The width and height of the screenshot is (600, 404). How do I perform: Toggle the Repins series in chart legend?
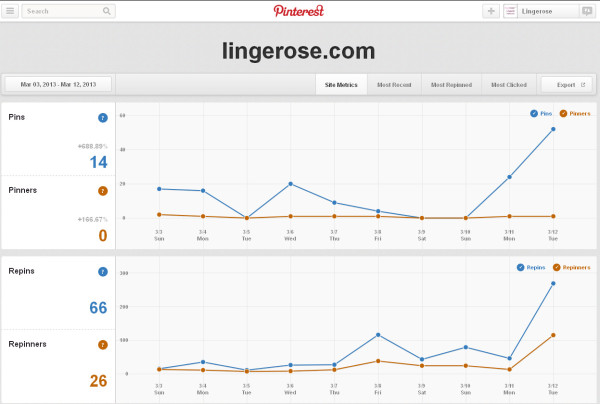point(531,267)
